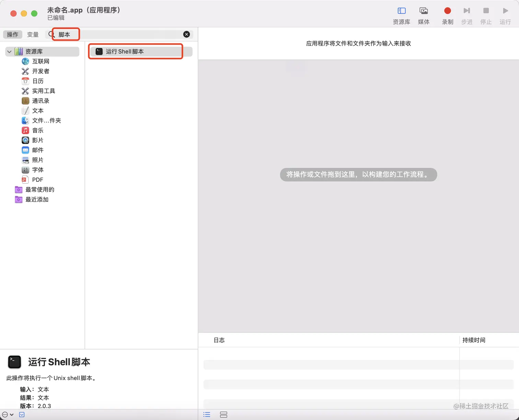Click the 邮件 envelope icon

pyautogui.click(x=25, y=150)
